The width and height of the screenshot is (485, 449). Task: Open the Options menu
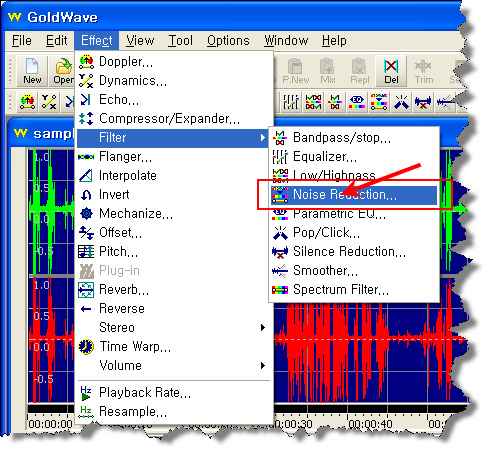pyautogui.click(x=228, y=41)
